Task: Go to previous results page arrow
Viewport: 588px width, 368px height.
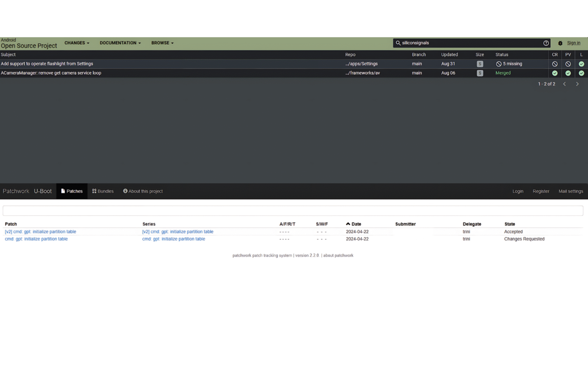Action: [564, 84]
